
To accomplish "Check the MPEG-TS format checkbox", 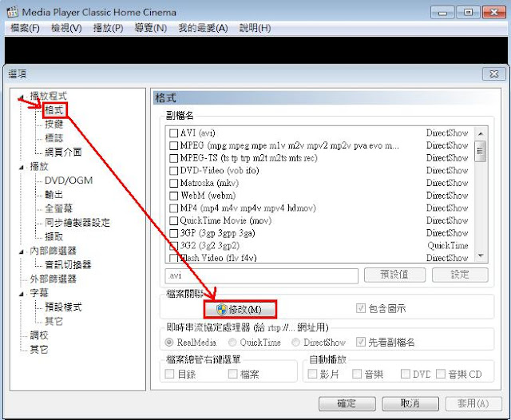I will [x=174, y=158].
